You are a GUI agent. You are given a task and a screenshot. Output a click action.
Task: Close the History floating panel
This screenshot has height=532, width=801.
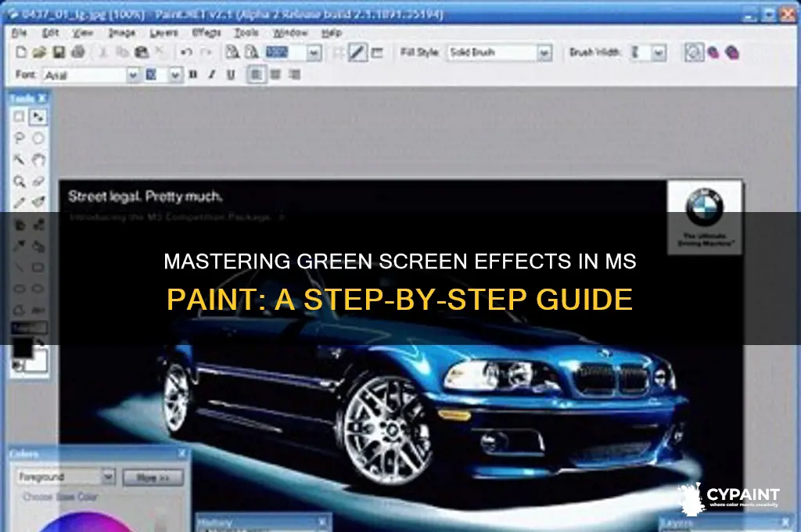click(x=321, y=523)
